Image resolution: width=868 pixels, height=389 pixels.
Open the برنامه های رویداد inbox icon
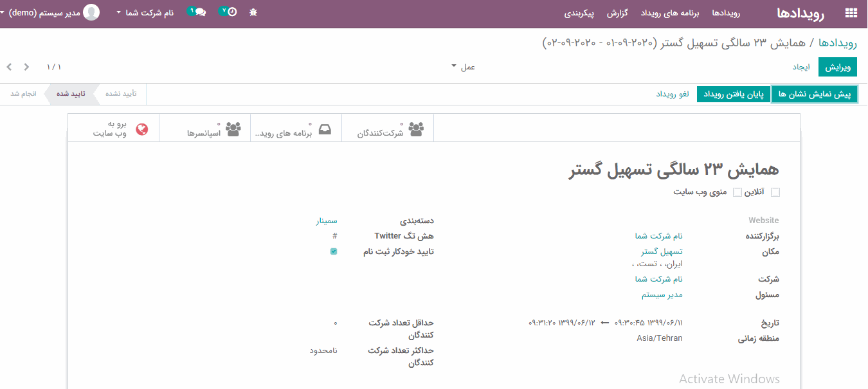pos(325,129)
